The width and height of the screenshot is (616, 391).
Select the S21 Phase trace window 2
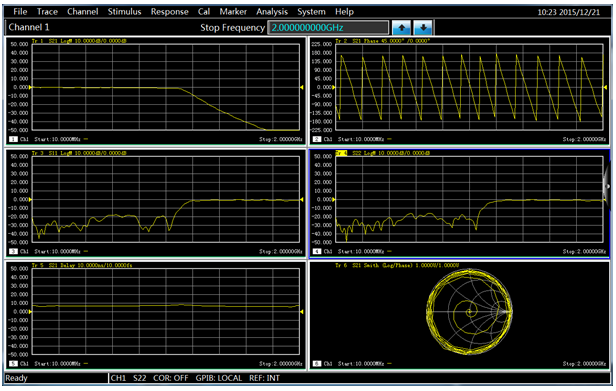pyautogui.click(x=460, y=91)
